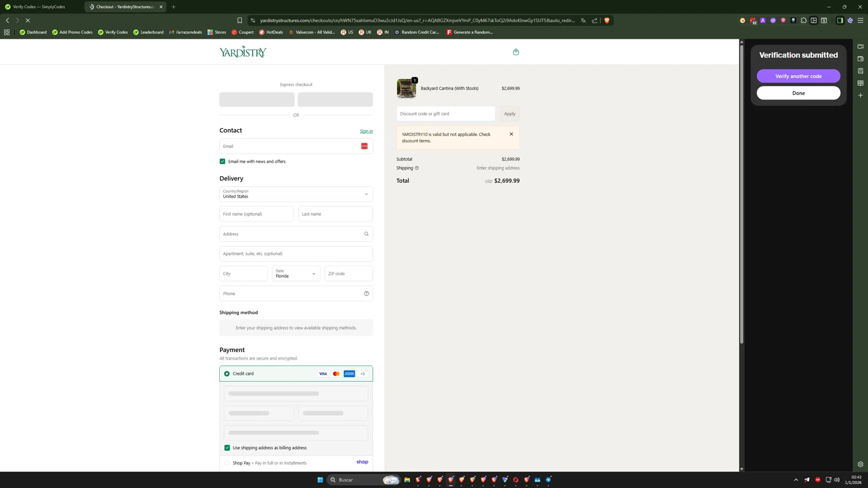Viewport: 868px width, 488px height.
Task: Open Opera browser from the taskbar
Action: 516,480
